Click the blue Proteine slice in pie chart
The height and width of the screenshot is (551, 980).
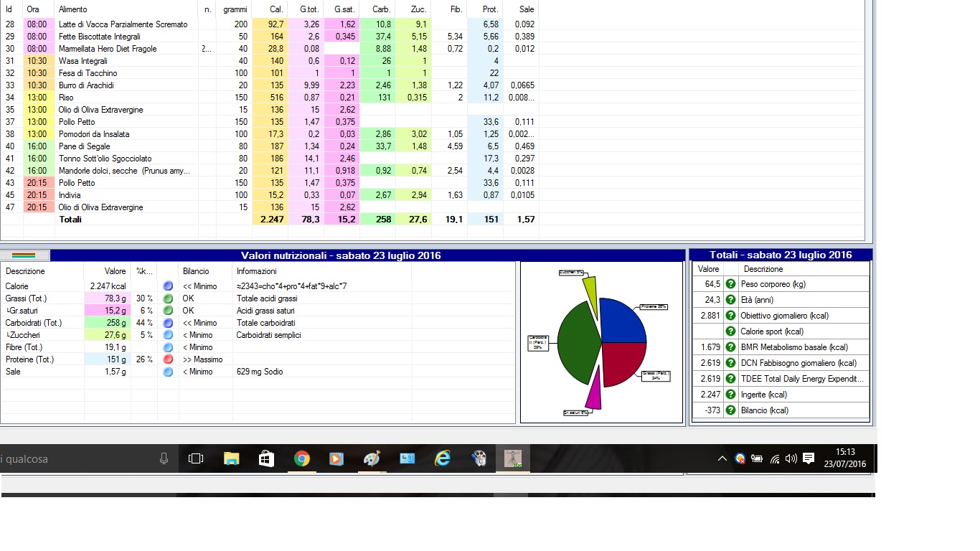click(621, 319)
